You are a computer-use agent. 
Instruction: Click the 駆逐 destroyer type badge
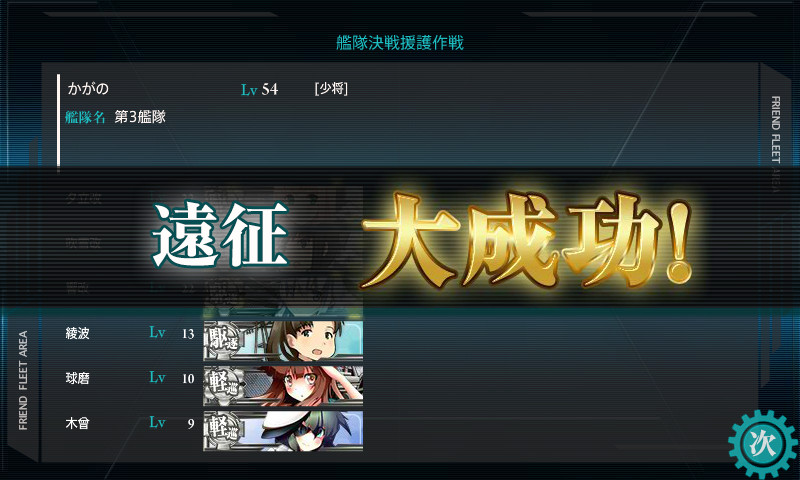pyautogui.click(x=223, y=341)
